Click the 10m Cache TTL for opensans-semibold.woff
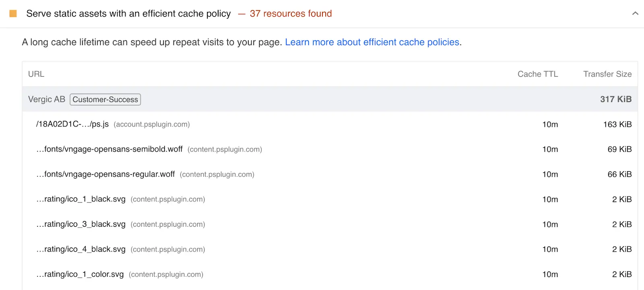Image resolution: width=644 pixels, height=290 pixels. (550, 149)
